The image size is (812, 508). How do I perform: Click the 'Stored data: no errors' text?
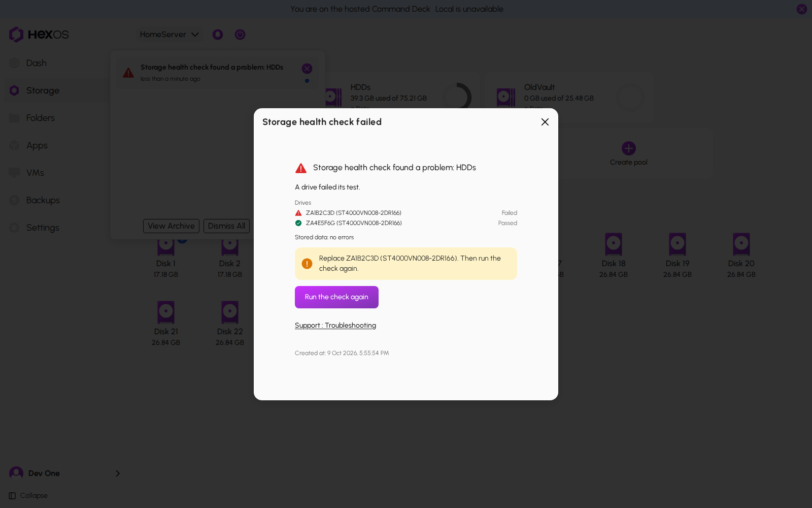324,237
